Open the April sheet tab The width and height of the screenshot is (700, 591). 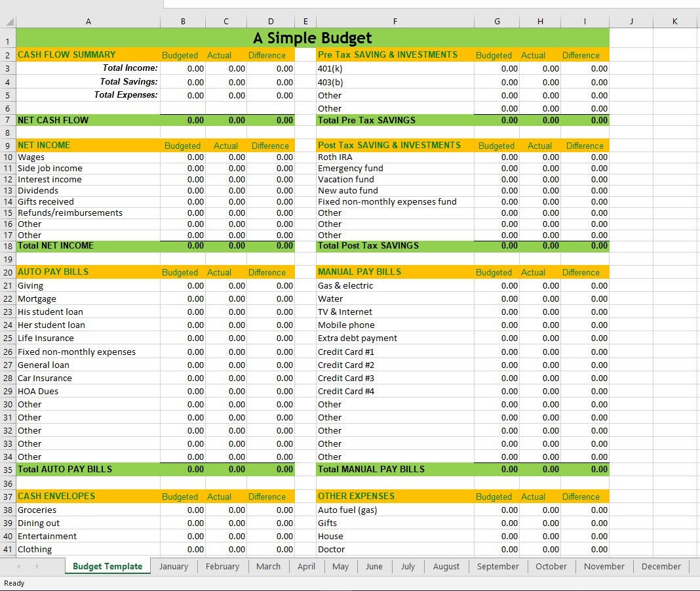coord(306,567)
